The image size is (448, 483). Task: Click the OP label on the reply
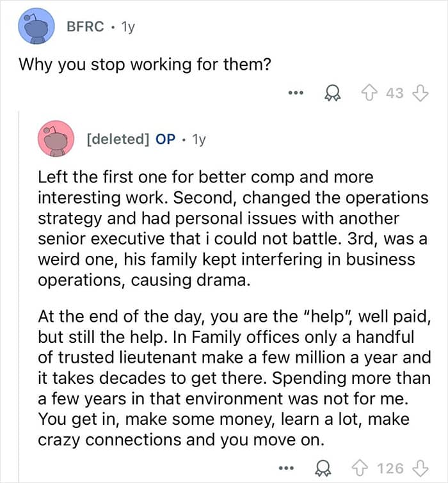tap(166, 139)
